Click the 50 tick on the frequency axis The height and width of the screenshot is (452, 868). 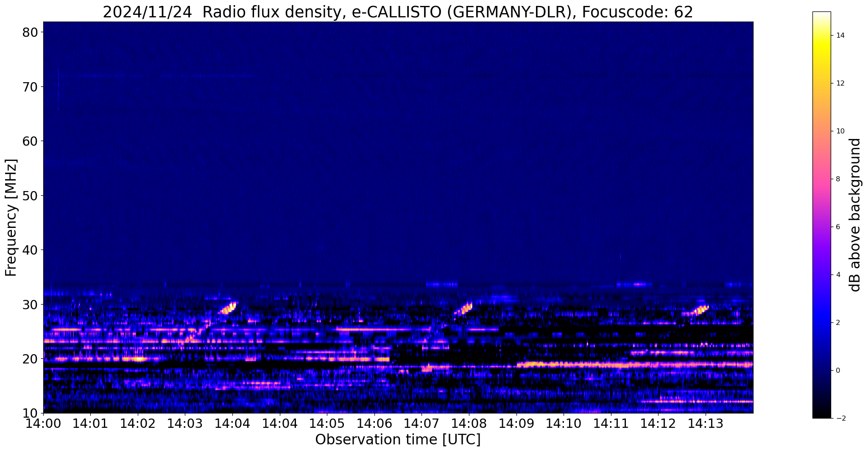31,195
